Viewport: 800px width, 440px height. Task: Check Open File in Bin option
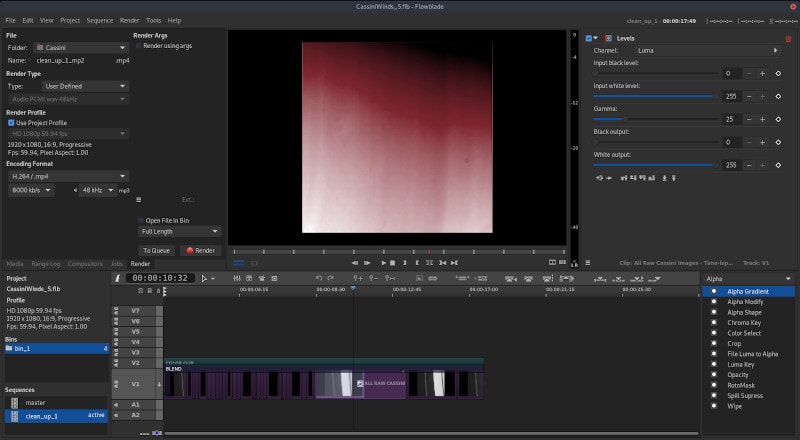click(141, 220)
